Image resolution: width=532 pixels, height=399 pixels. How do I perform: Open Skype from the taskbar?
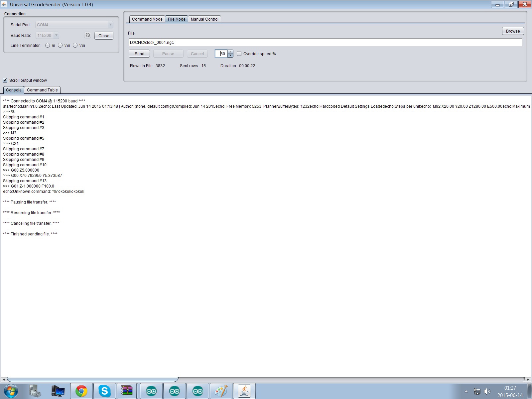(x=104, y=391)
